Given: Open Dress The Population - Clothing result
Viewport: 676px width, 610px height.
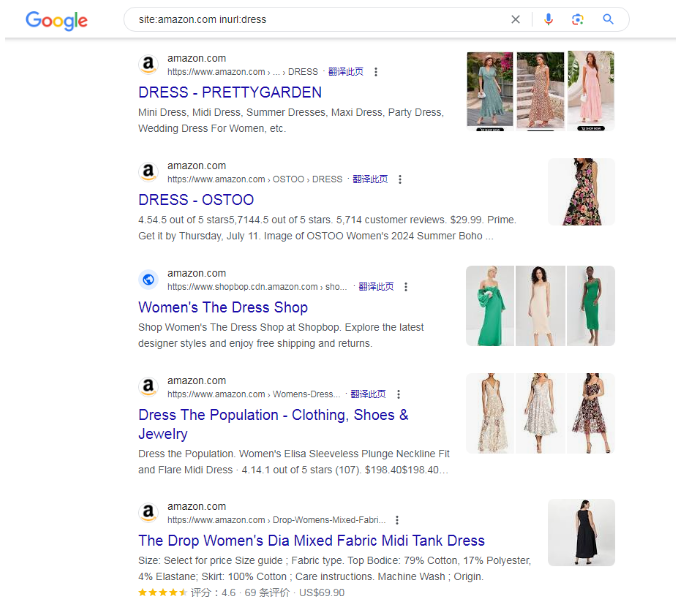Looking at the screenshot, I should tap(273, 424).
